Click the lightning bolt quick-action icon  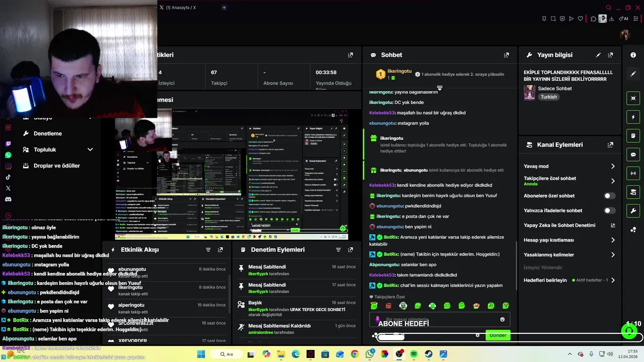coord(633,117)
